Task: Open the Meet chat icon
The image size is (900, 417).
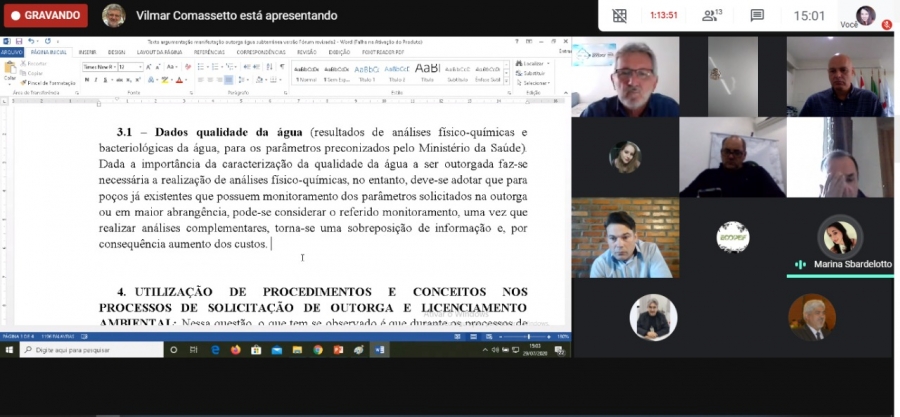Action: tap(757, 15)
